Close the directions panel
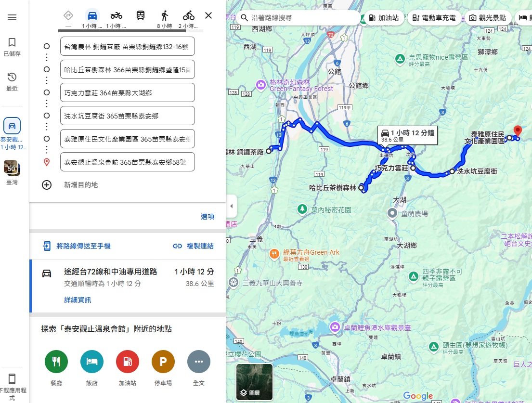The image size is (532, 403). point(208,15)
